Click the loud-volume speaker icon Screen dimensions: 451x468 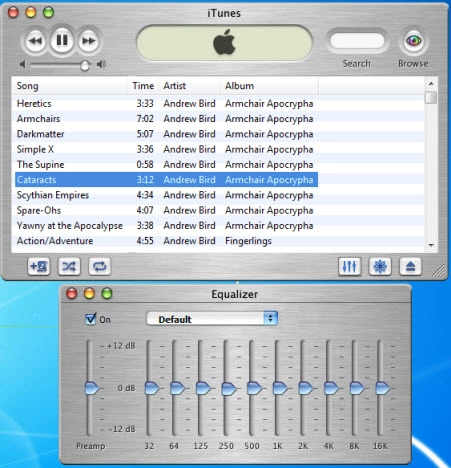pos(101,64)
